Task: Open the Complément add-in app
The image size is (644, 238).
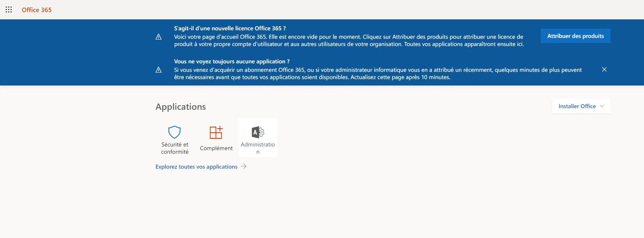Action: pyautogui.click(x=216, y=138)
